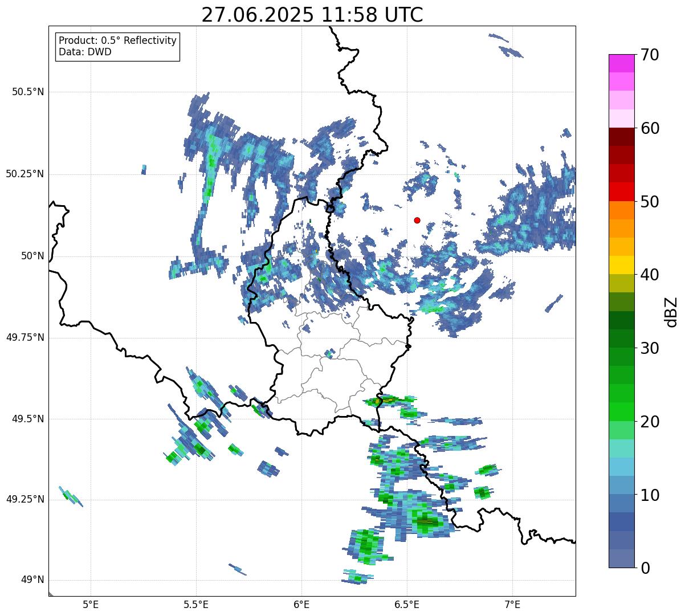
Task: Click the 49°N latitude label
Action: coord(32,580)
